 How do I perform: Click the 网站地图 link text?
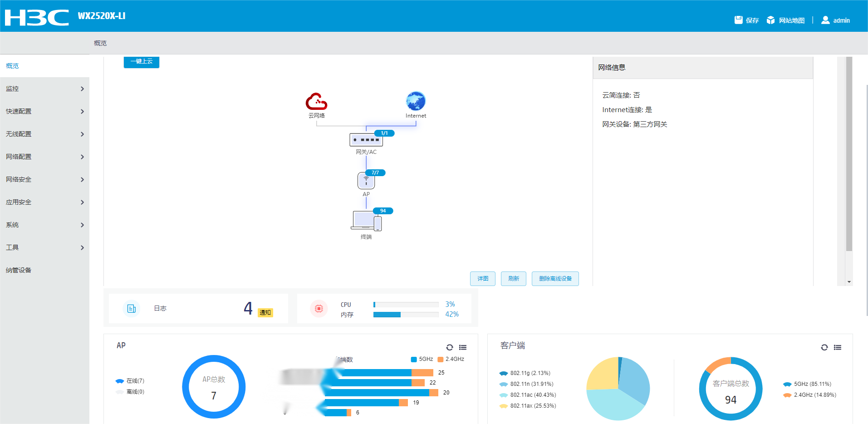792,20
